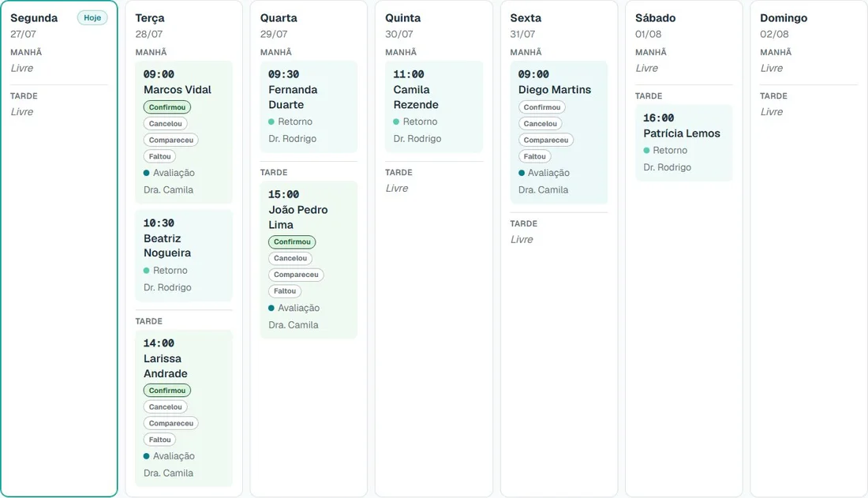Open Camila Rezende 11:00 appointment card

click(434, 107)
